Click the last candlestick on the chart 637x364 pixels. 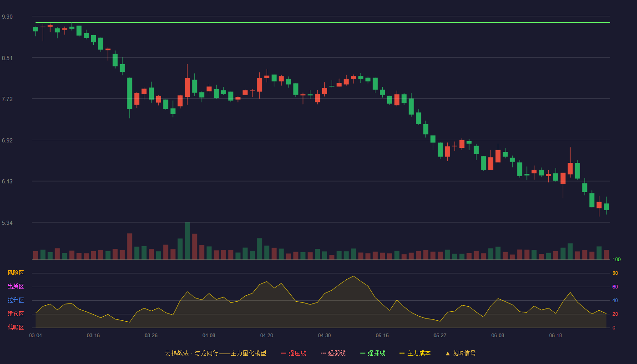point(606,206)
